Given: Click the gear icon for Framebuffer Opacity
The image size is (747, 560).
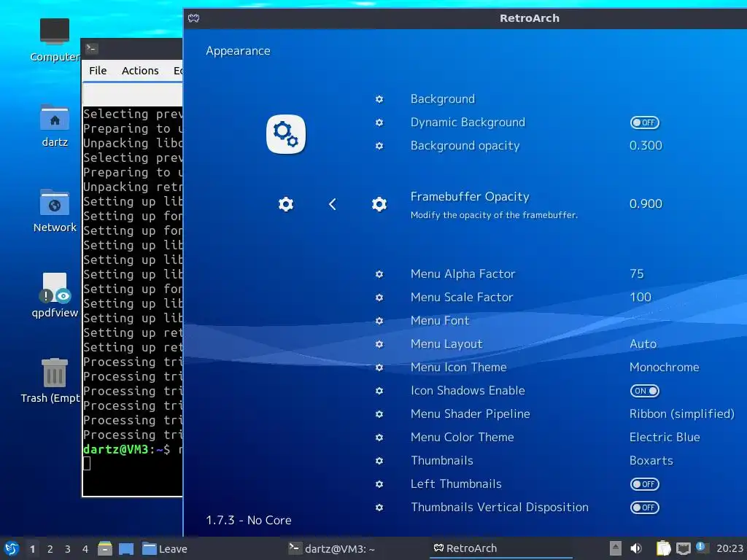Looking at the screenshot, I should point(379,204).
